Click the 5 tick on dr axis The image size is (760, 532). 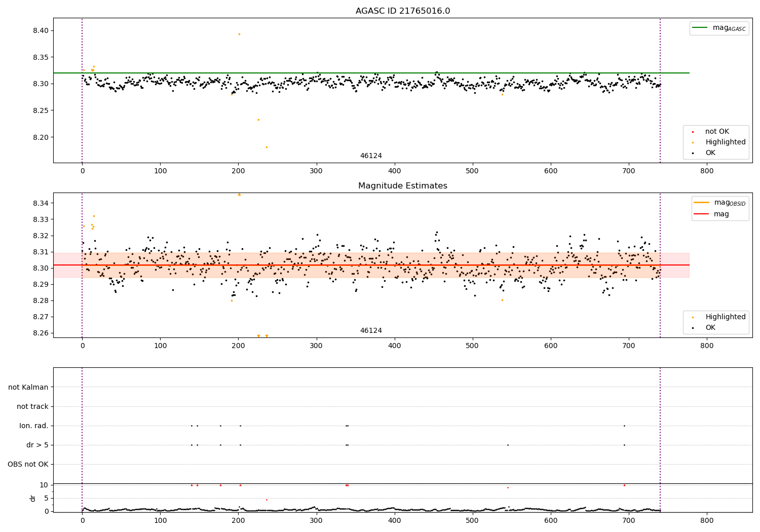click(47, 498)
